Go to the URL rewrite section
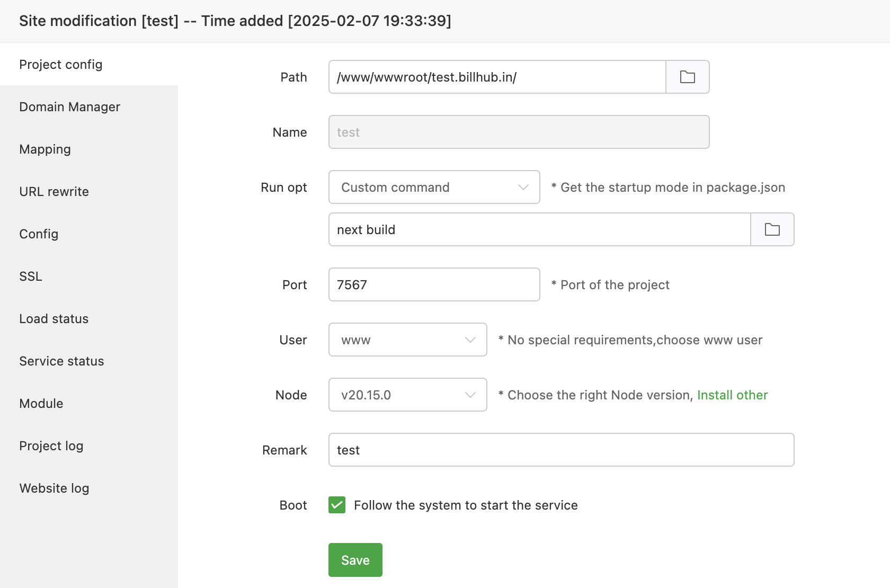 coord(54,192)
